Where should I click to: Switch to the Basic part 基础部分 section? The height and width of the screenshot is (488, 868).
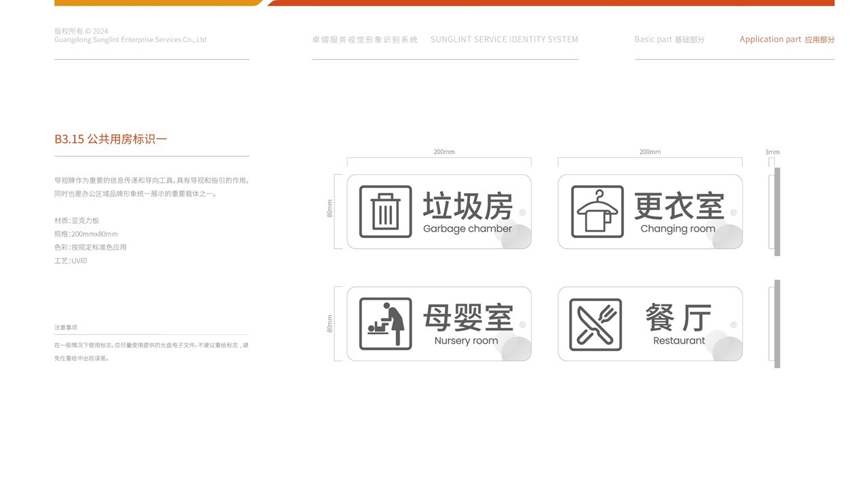tap(669, 38)
